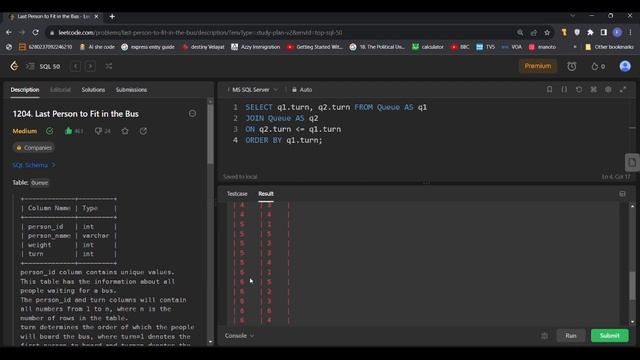Switch to the Editorial tab
The height and width of the screenshot is (360, 640).
(x=60, y=89)
